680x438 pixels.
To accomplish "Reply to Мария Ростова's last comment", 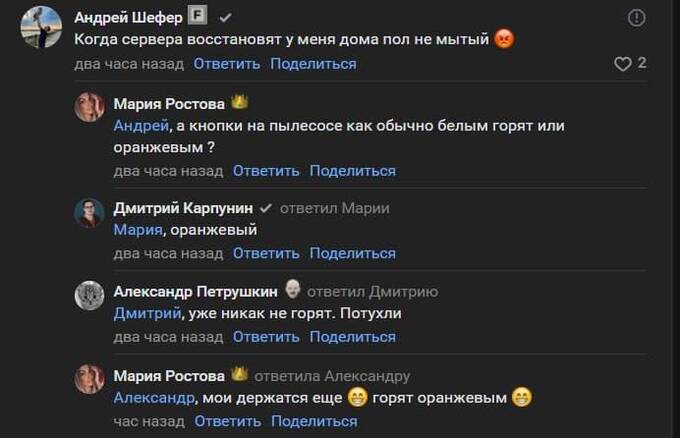I will [x=228, y=421].
